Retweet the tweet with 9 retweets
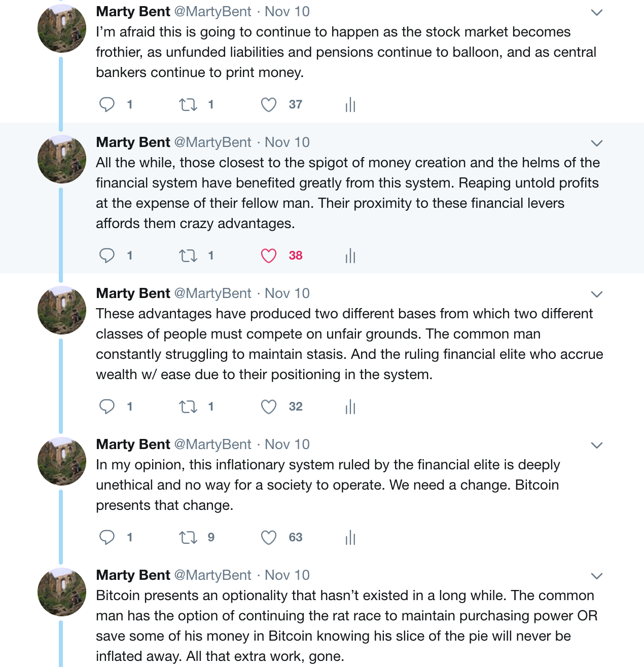 pos(188,538)
